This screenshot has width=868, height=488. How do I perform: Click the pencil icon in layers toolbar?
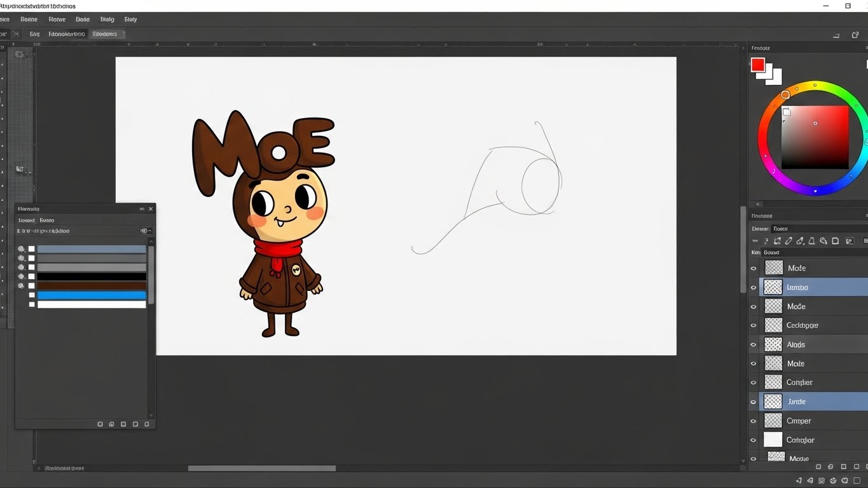pyautogui.click(x=789, y=241)
